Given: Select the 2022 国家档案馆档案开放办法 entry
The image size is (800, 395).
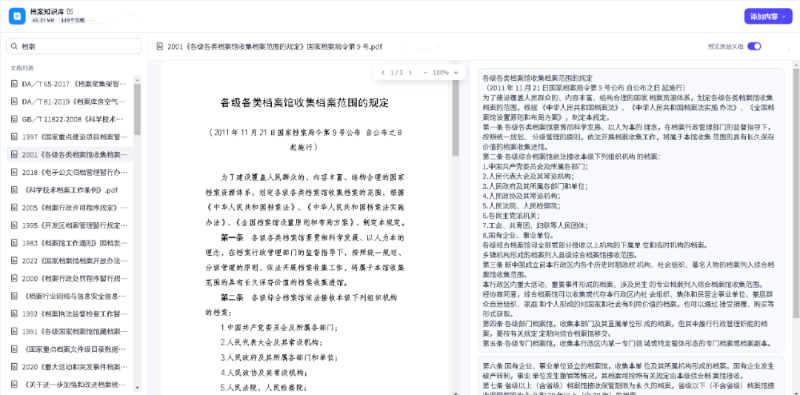Looking at the screenshot, I should click(x=69, y=261).
